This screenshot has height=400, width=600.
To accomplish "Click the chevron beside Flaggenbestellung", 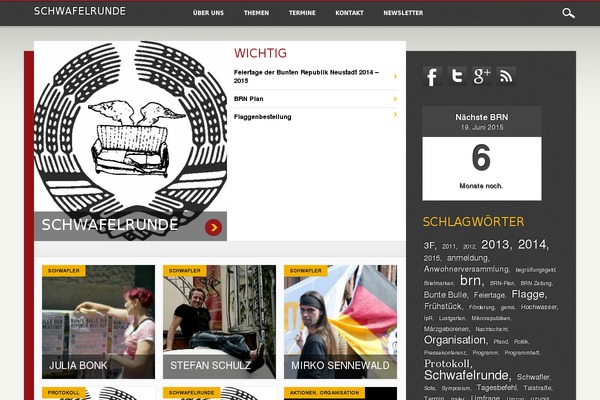I will [x=395, y=114].
